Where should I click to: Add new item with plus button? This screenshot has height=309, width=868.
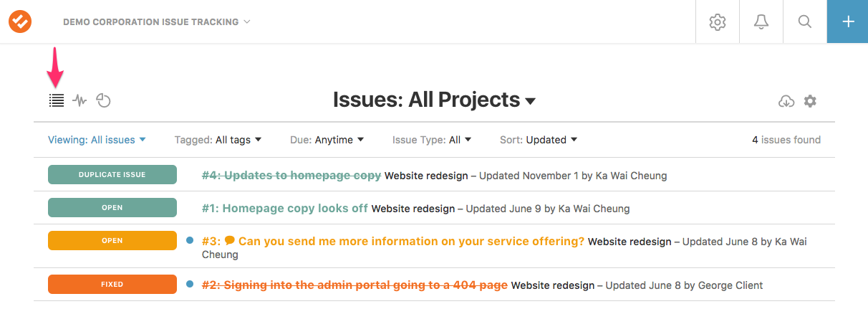[x=848, y=22]
